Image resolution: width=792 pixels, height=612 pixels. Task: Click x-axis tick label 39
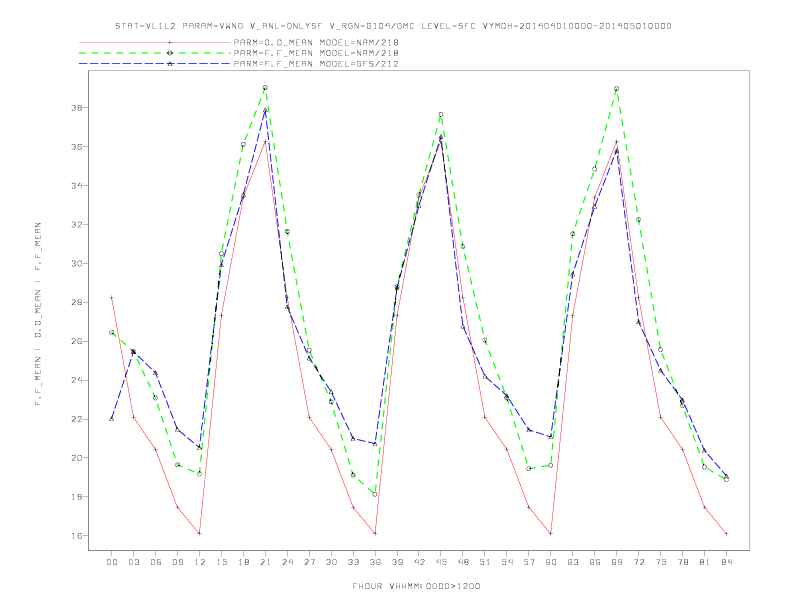[398, 562]
